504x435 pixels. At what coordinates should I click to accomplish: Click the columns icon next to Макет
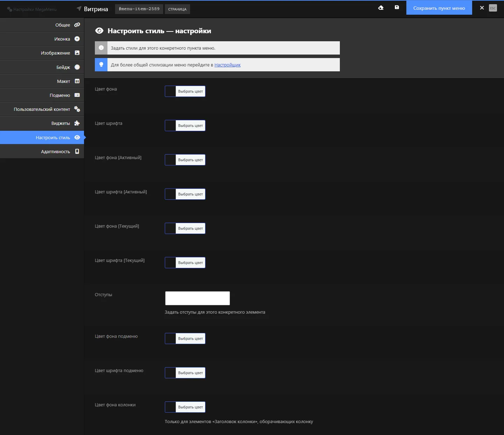[77, 81]
